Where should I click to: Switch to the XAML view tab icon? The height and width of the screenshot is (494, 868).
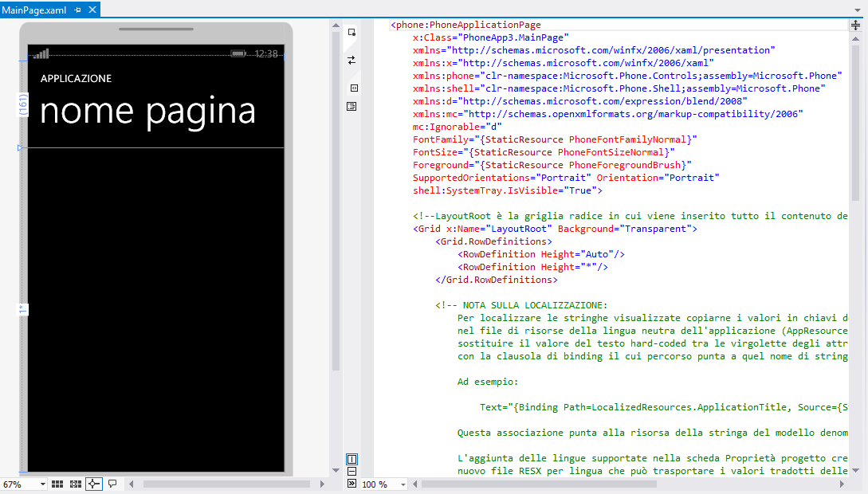click(x=354, y=88)
